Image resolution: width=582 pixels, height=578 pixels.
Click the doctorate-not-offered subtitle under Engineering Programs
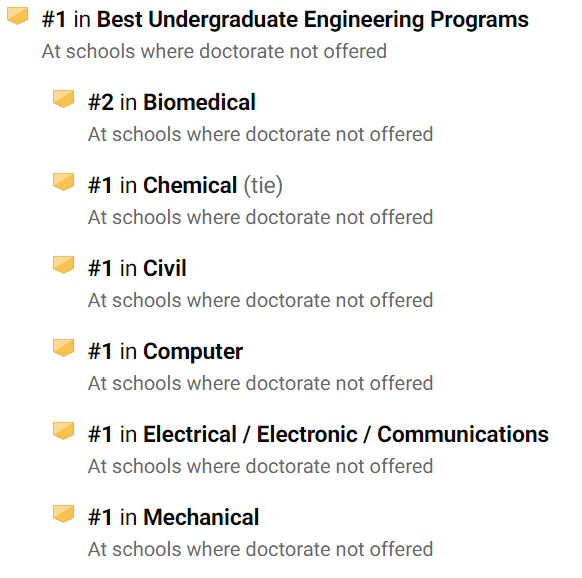(214, 51)
